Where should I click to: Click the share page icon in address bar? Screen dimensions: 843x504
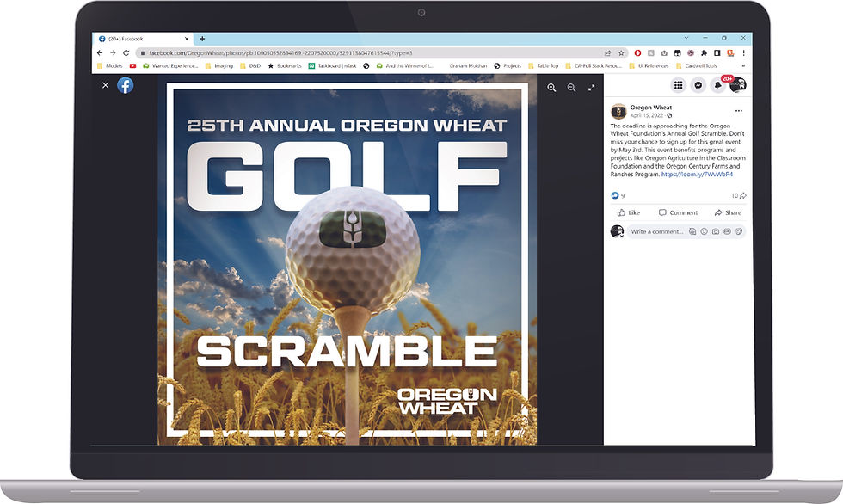(x=608, y=53)
